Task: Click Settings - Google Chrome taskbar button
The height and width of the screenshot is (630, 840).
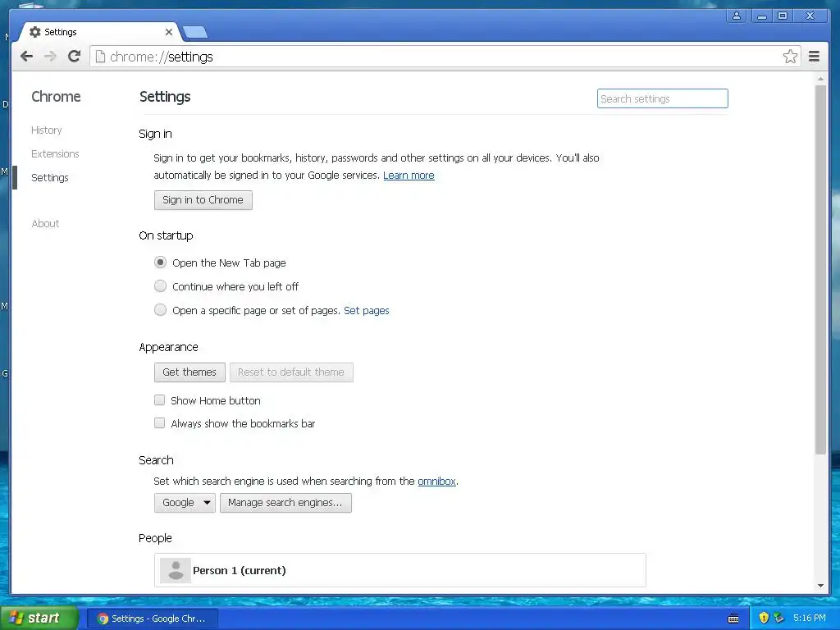Action: pyautogui.click(x=152, y=619)
